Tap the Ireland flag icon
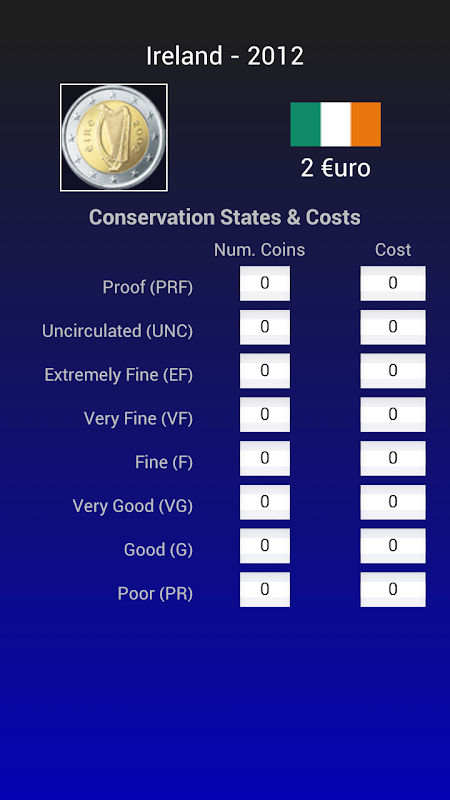The width and height of the screenshot is (450, 800). click(336, 124)
